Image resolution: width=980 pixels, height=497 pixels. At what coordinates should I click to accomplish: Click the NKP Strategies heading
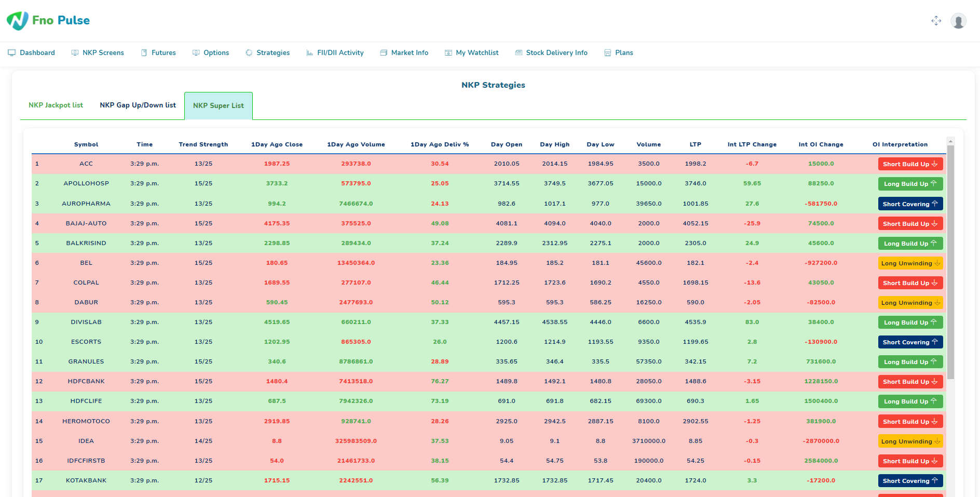tap(493, 85)
